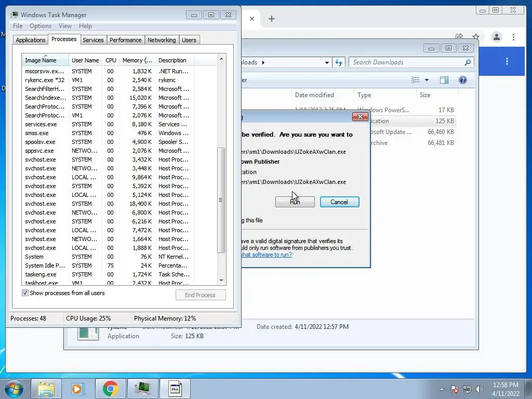Open the Chrome three-dot menu

(x=513, y=37)
